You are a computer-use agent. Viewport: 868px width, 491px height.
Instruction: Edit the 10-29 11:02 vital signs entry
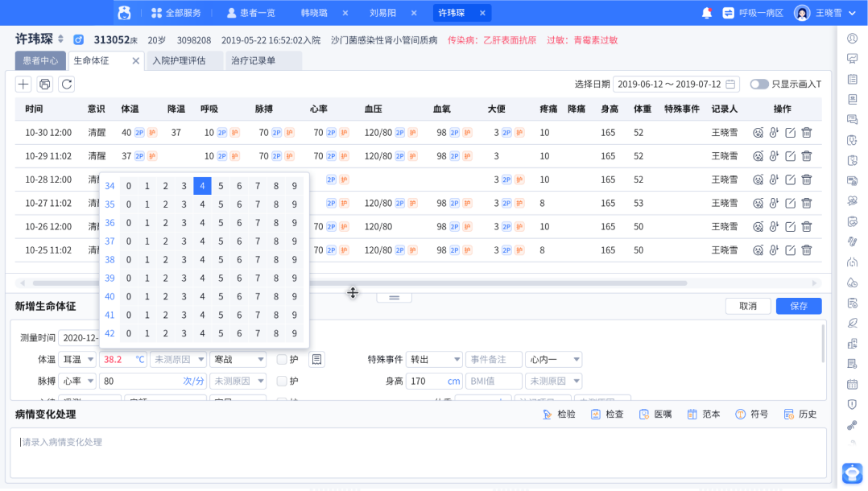click(x=790, y=156)
